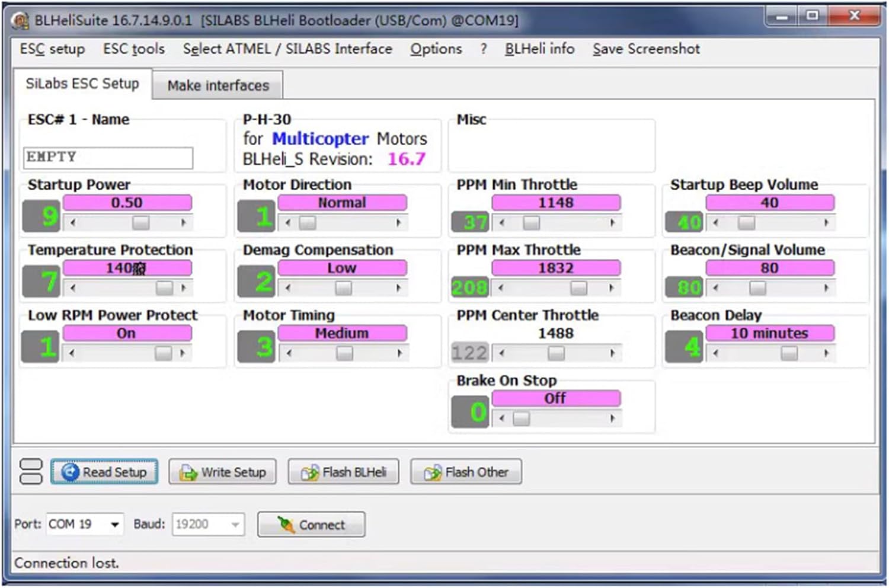Open Select ATMEL / SILABS Interface menu
This screenshot has width=889, height=588.
click(x=287, y=49)
